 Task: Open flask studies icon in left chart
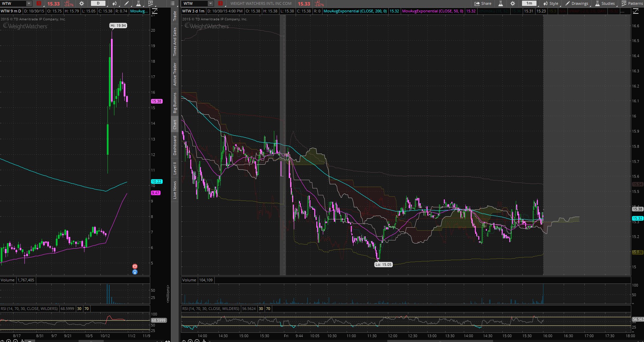click(x=139, y=3)
